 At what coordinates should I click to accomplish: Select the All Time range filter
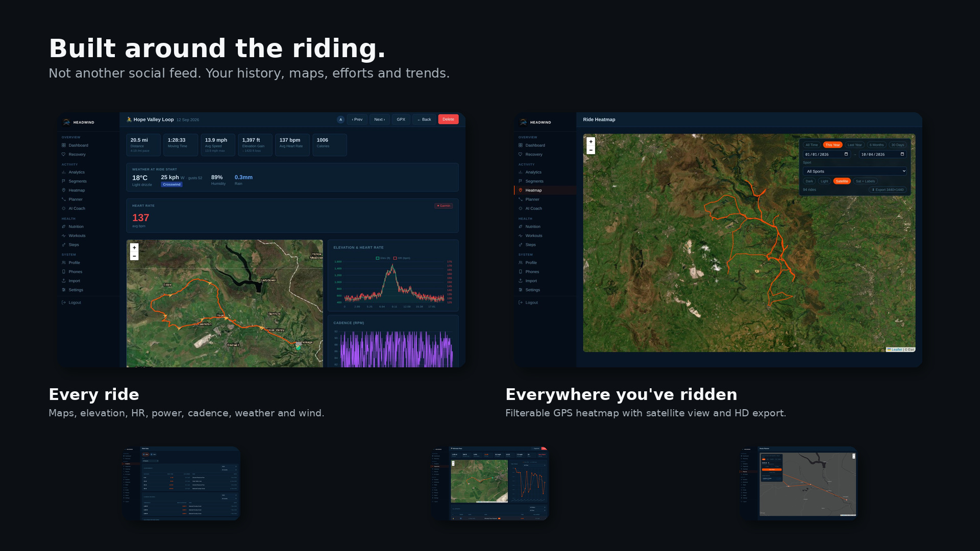pyautogui.click(x=812, y=145)
